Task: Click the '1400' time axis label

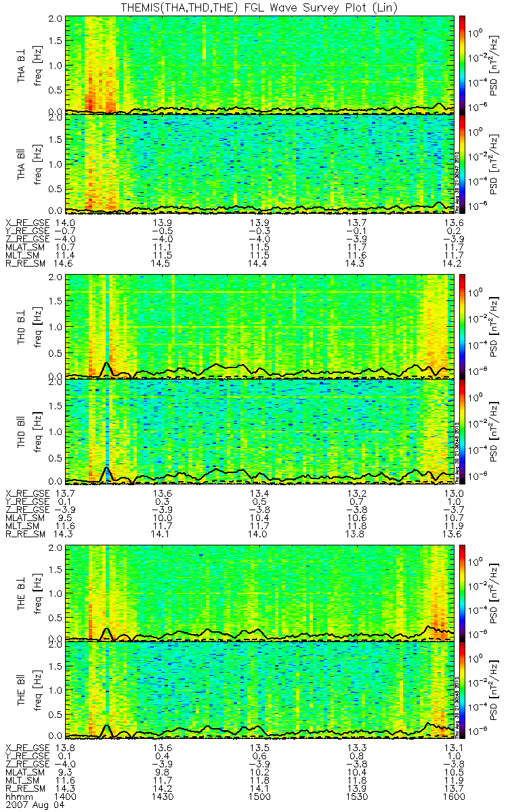Action: [66, 798]
